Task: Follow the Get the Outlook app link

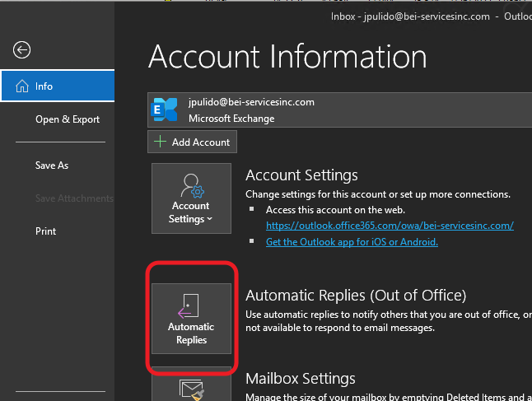Action: (x=352, y=242)
